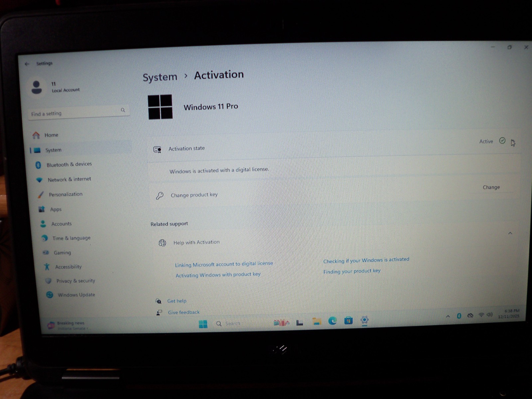Click the Change product key button
The height and width of the screenshot is (399, 532).
(491, 188)
